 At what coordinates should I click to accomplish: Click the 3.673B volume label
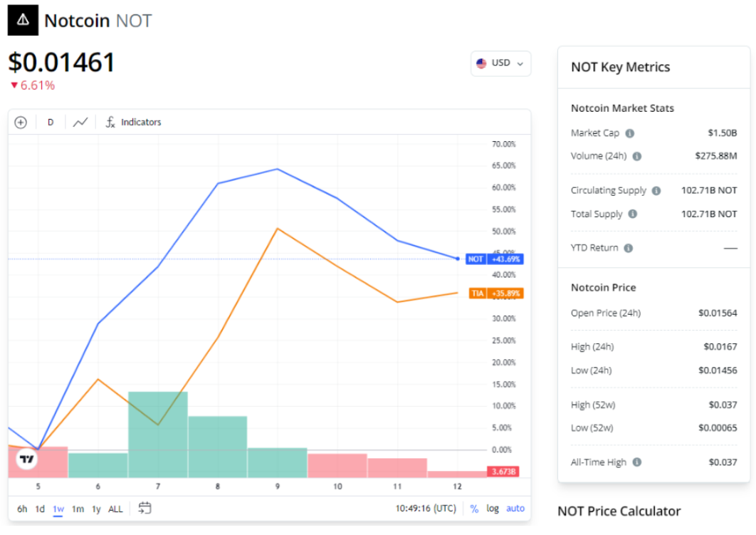pyautogui.click(x=503, y=472)
